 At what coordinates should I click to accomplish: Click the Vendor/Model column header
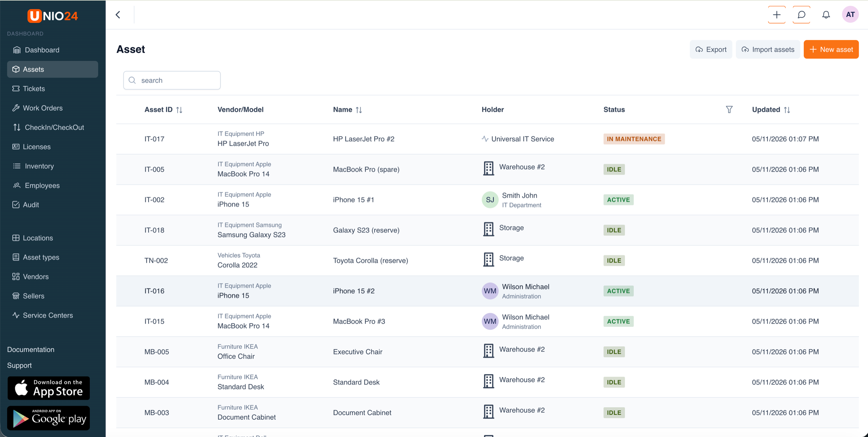[241, 110]
